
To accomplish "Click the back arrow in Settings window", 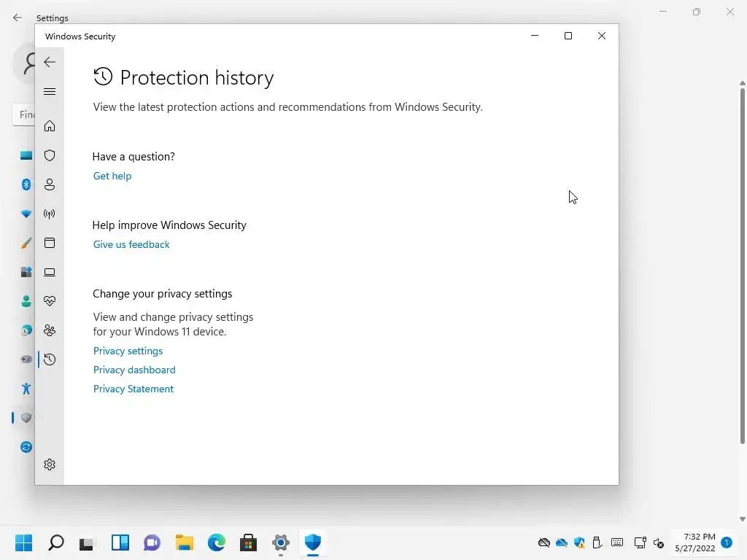I will [x=18, y=17].
